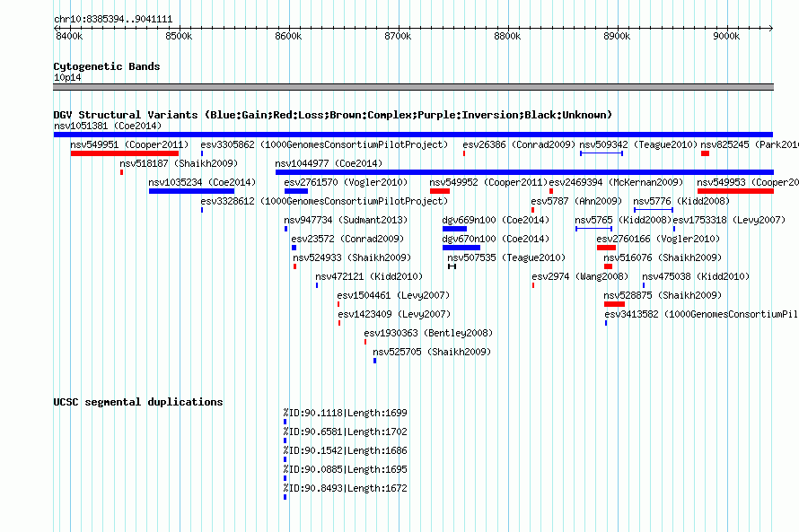Screen dimensions: 799x532
Task: Click the DGV Structural Variants track title
Action: coord(333,115)
